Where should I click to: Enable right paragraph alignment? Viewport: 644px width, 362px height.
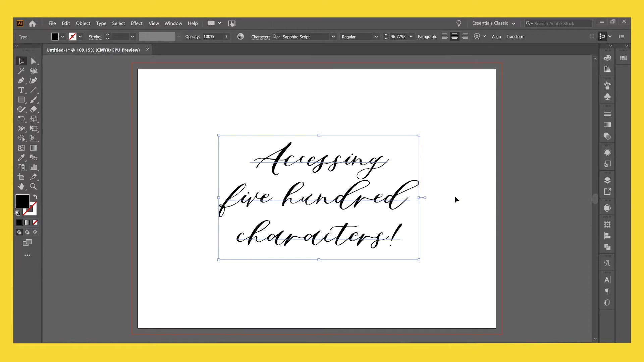(x=465, y=36)
